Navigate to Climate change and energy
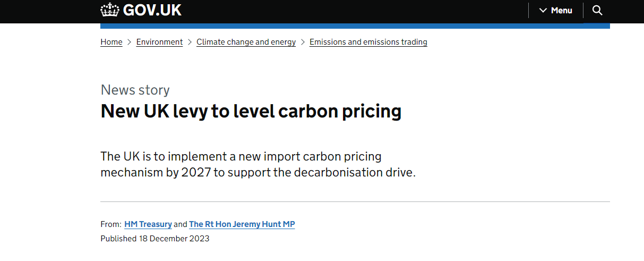The width and height of the screenshot is (644, 261). point(246,42)
